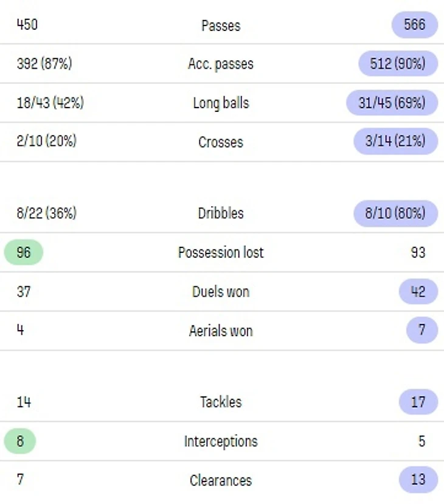Click the Interceptions label
Screen dimensions: 444x504
coord(221,441)
